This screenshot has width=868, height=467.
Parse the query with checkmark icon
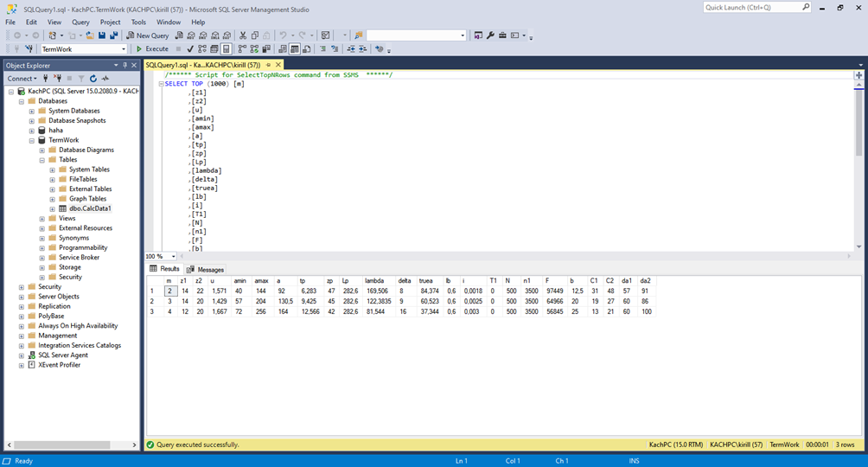pyautogui.click(x=190, y=48)
